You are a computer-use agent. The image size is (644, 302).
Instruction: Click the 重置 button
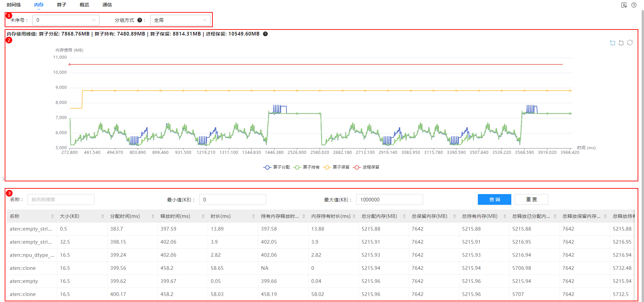point(531,199)
